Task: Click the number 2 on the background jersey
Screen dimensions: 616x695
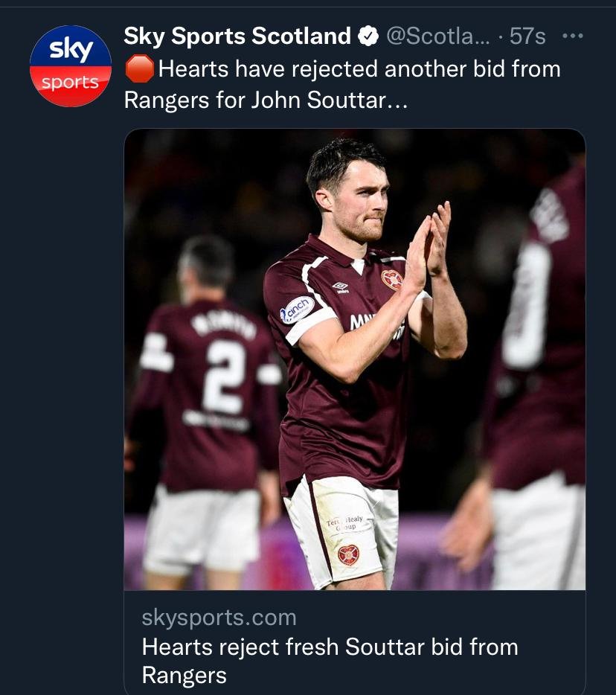Action: click(224, 377)
